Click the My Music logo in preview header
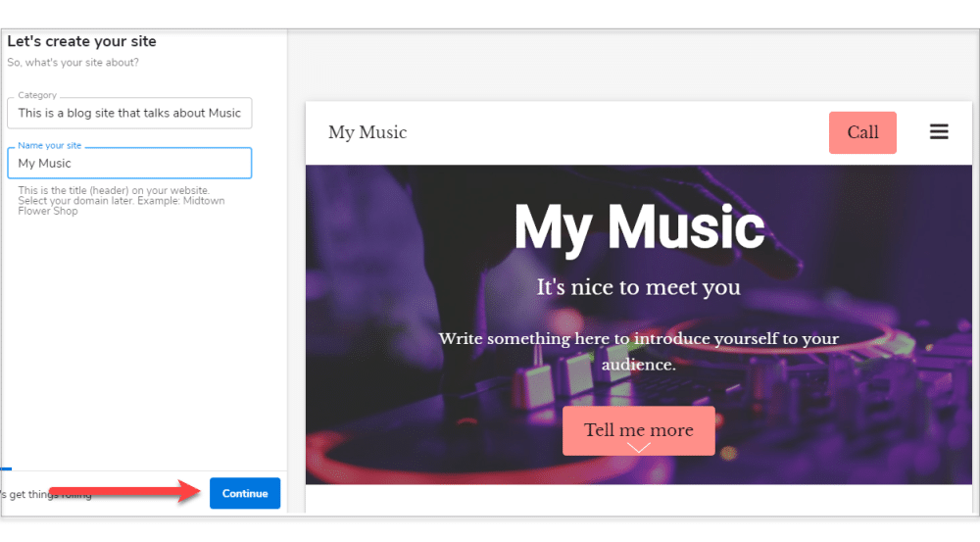 coord(367,132)
